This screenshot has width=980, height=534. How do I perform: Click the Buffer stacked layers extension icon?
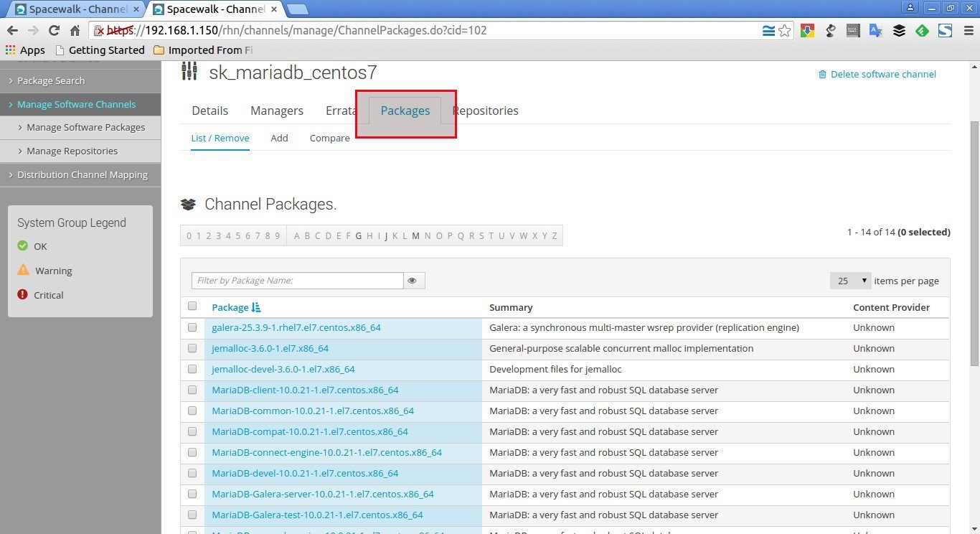coord(899,31)
